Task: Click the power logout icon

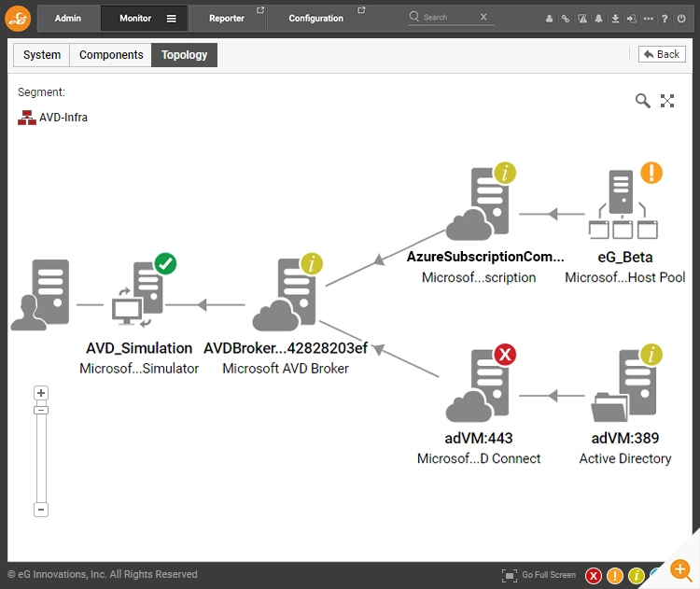Action: pyautogui.click(x=681, y=19)
